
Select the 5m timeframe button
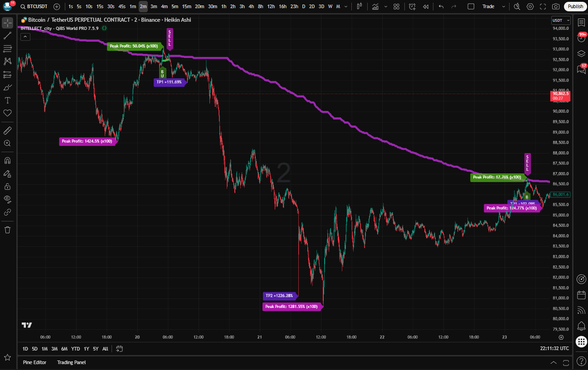175,6
